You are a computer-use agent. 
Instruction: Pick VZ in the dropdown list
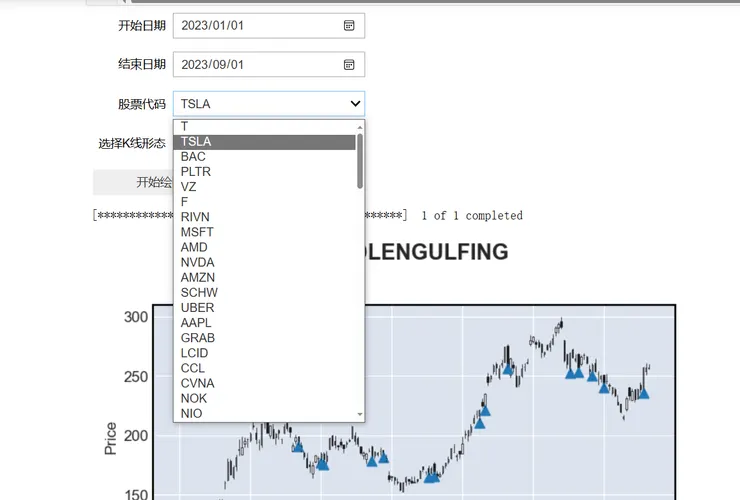[x=264, y=187]
